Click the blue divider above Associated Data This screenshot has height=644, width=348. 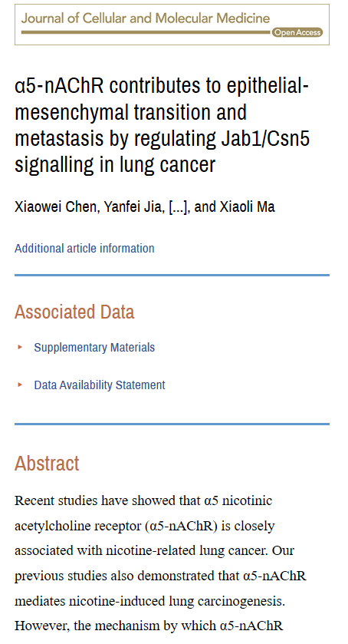coord(172,276)
